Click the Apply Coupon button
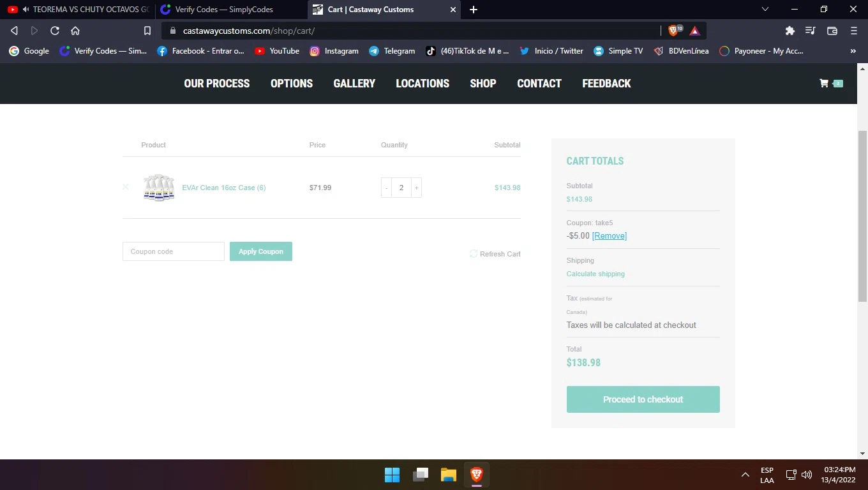 [261, 251]
